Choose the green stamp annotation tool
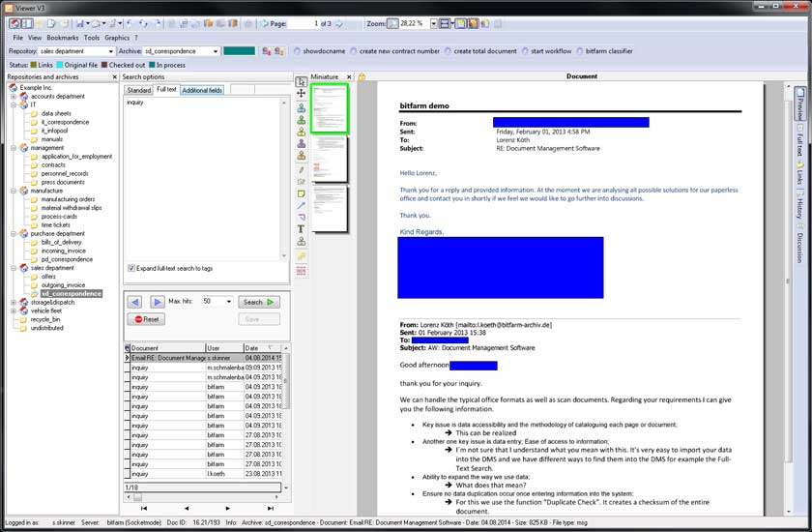 (x=301, y=120)
